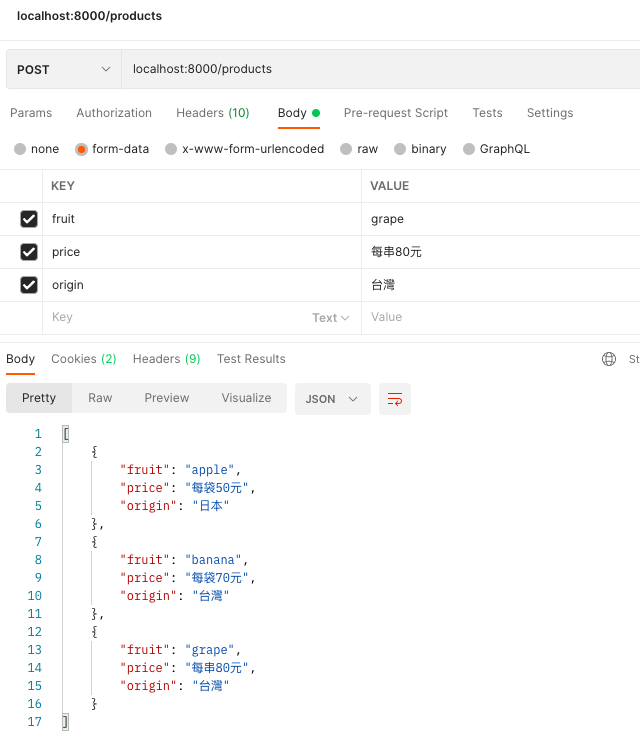Open the Pre-request Script tab
Screen dimensions: 640x745
tap(395, 113)
